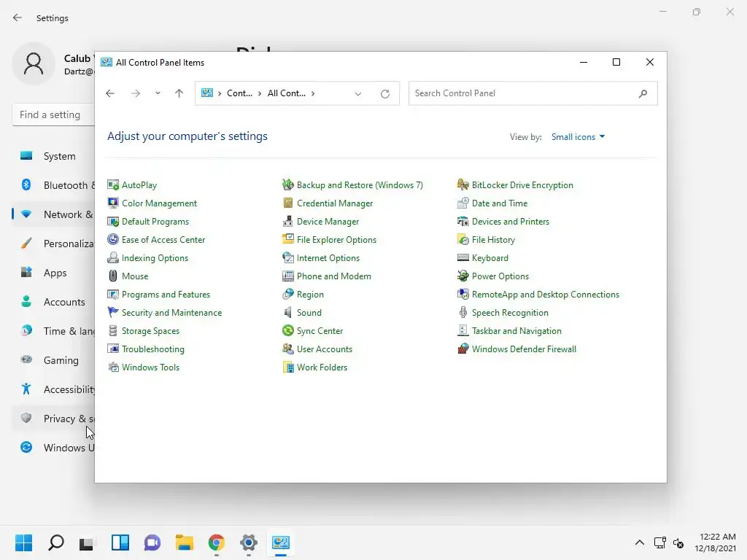Select Gaming in Settings sidebar

tap(53, 360)
